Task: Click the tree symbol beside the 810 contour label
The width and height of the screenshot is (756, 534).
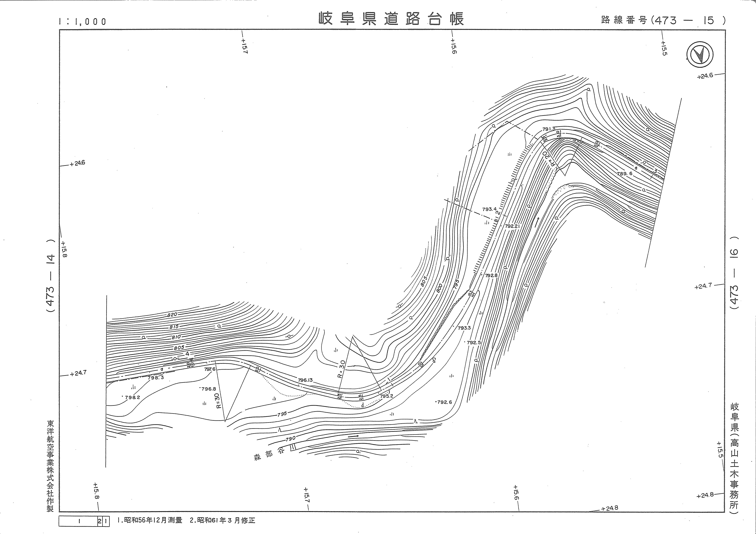Action: 143,337
